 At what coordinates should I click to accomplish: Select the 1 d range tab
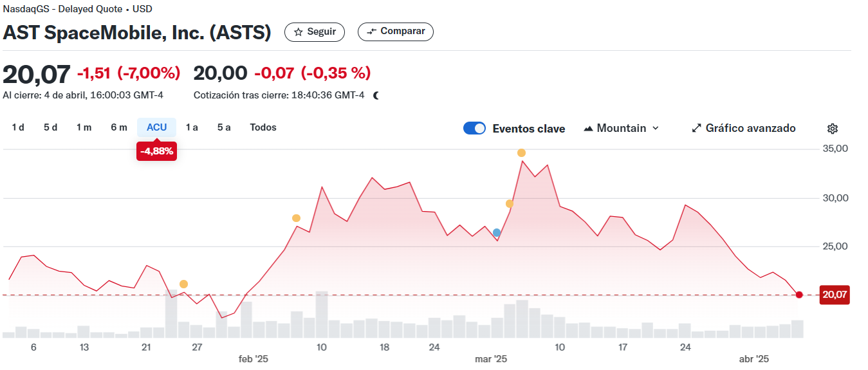18,127
